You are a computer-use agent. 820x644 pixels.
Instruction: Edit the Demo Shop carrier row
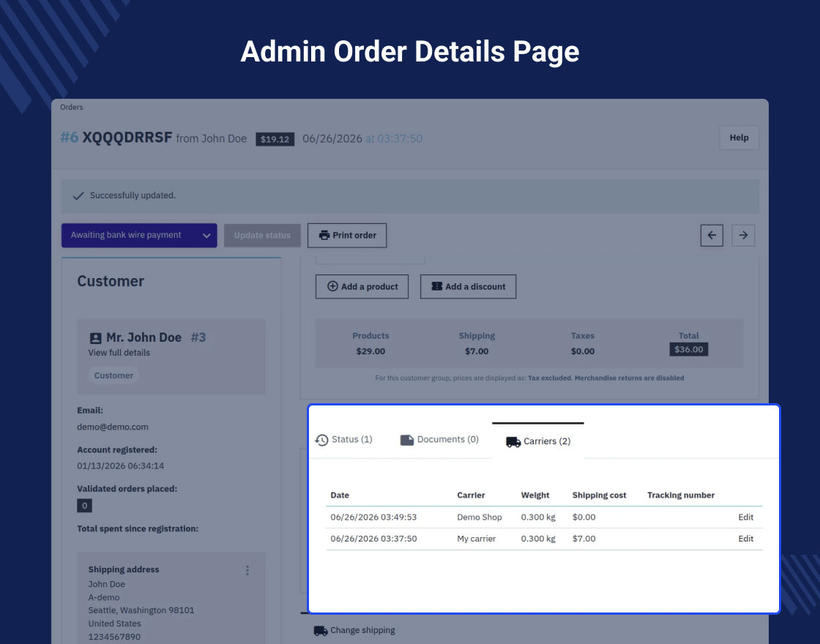pyautogui.click(x=746, y=517)
